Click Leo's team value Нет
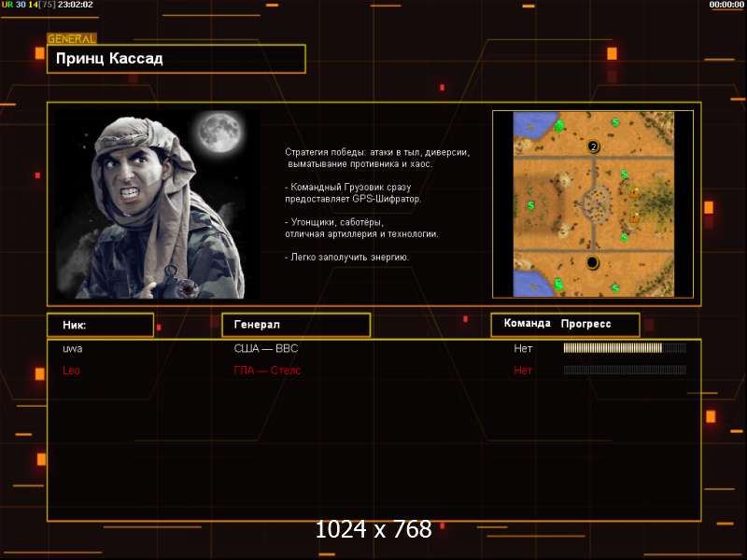747x560 pixels. click(523, 370)
